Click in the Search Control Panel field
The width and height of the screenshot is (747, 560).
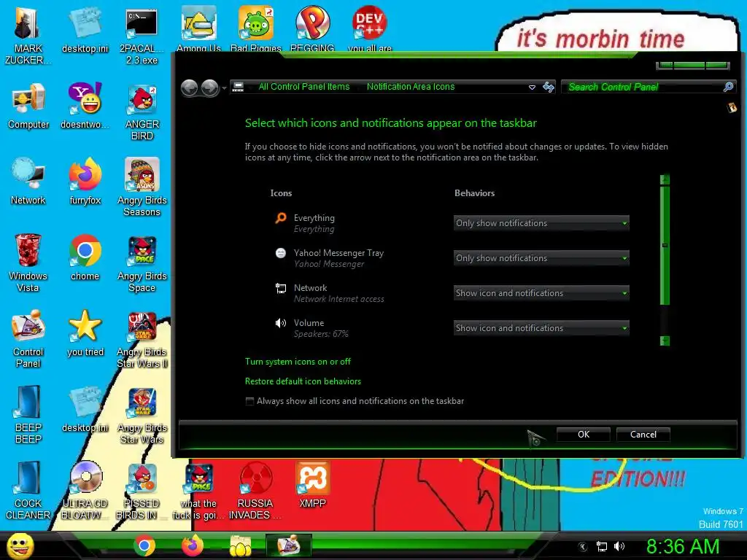(x=642, y=87)
